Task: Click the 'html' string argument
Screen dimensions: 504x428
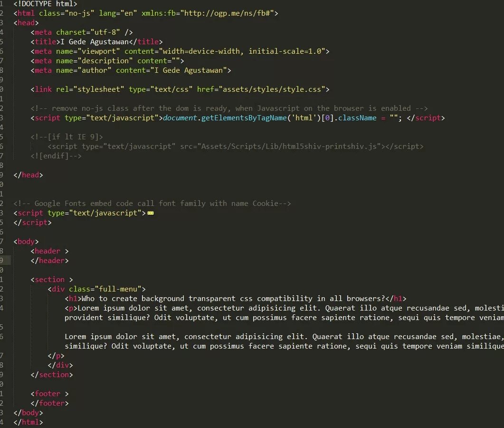Action: tap(304, 118)
